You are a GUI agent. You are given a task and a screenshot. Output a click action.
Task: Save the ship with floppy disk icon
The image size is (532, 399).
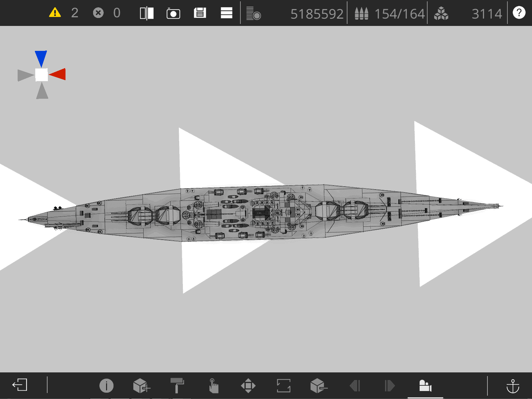(x=200, y=13)
